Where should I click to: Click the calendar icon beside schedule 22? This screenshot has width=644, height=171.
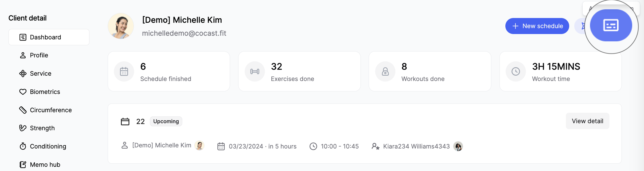[x=125, y=121]
